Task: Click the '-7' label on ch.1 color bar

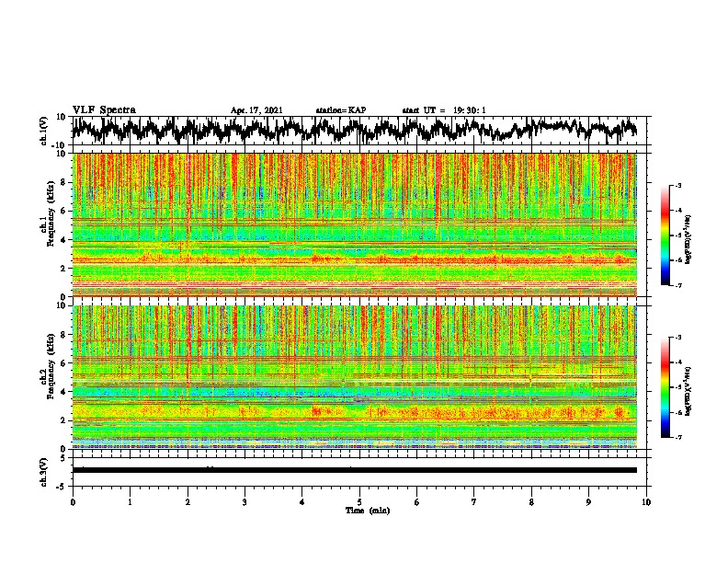Action: point(677,285)
